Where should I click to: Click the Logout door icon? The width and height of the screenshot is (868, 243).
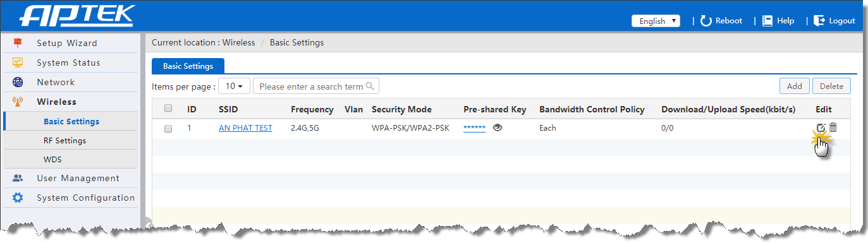tap(819, 21)
